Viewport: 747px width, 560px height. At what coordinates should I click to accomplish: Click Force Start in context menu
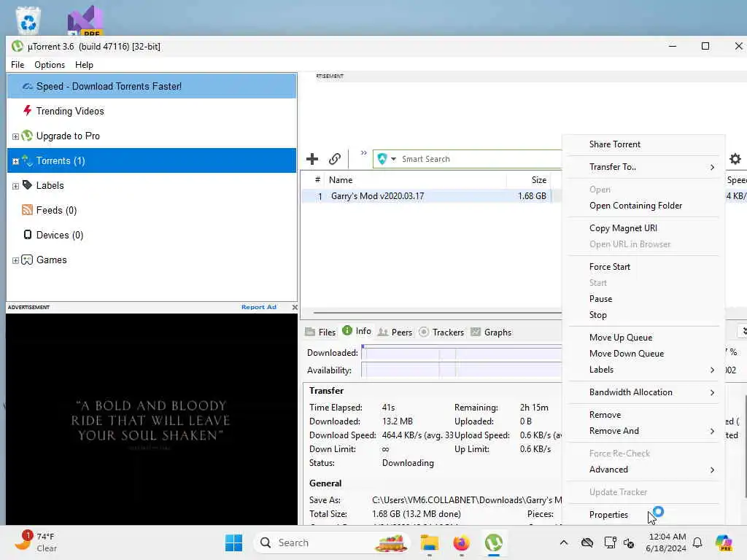pos(643,267)
